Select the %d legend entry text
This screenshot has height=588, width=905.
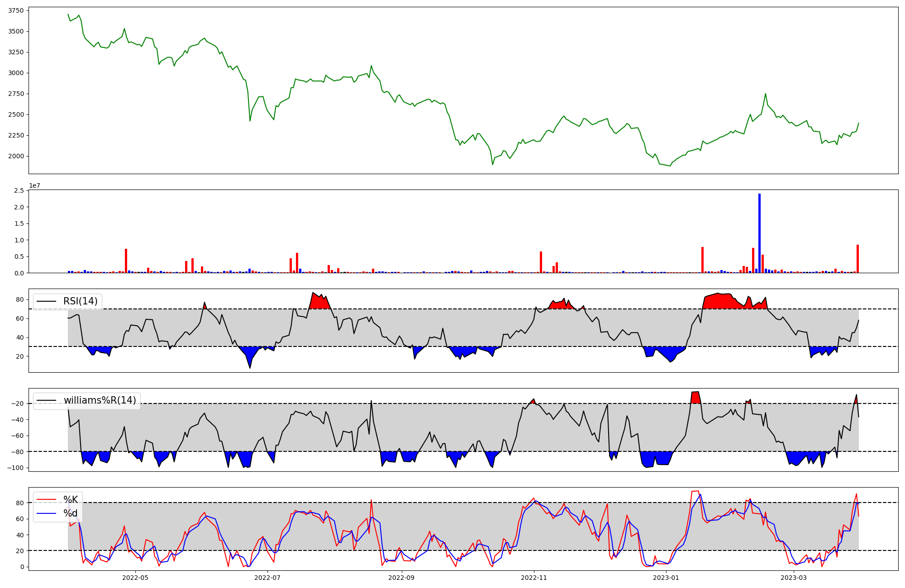(x=71, y=513)
